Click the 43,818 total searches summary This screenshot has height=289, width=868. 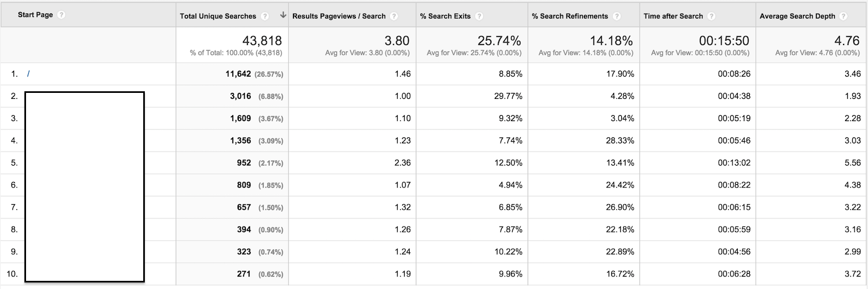(262, 41)
